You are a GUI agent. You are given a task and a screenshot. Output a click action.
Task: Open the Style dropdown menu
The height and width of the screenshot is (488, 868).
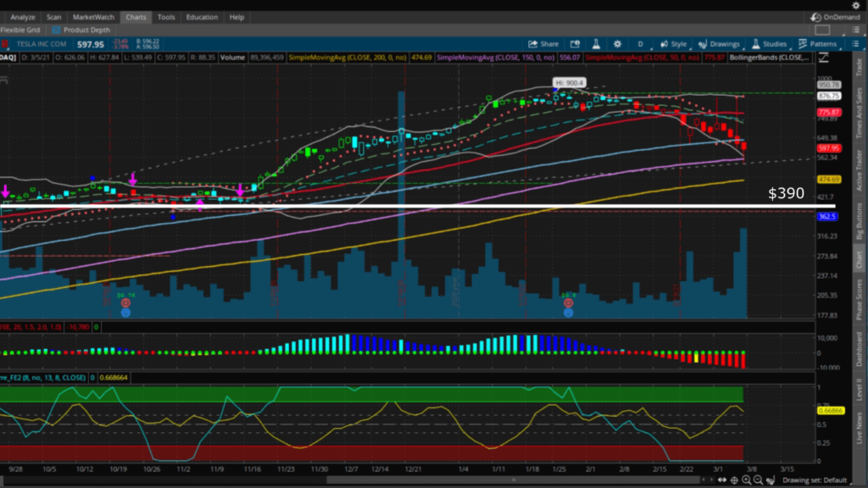673,44
